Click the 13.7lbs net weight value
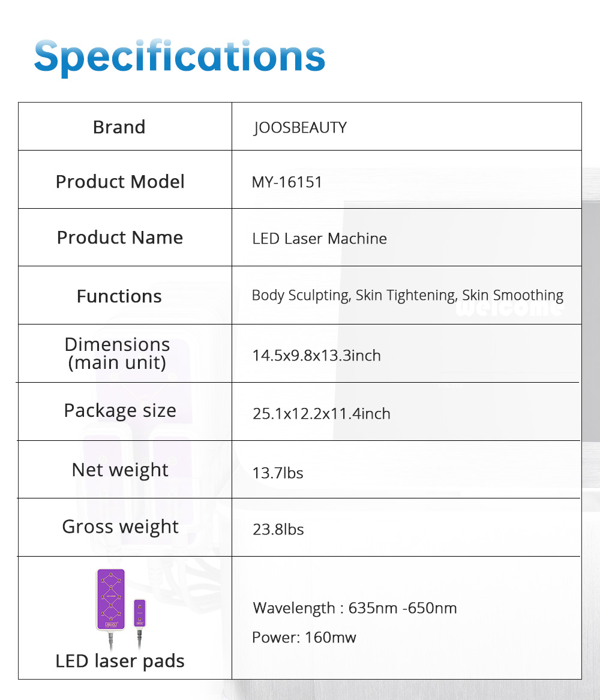Image resolution: width=600 pixels, height=700 pixels. click(x=278, y=473)
